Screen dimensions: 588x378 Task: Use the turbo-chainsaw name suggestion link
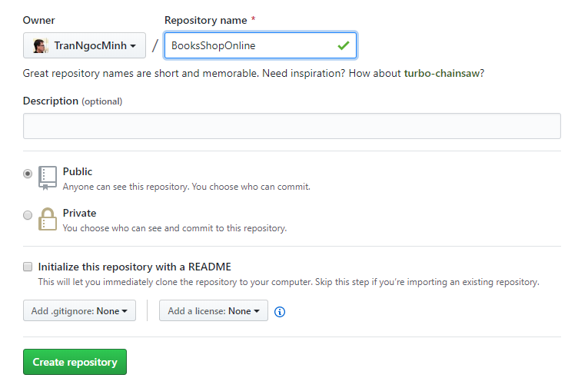pyautogui.click(x=442, y=73)
